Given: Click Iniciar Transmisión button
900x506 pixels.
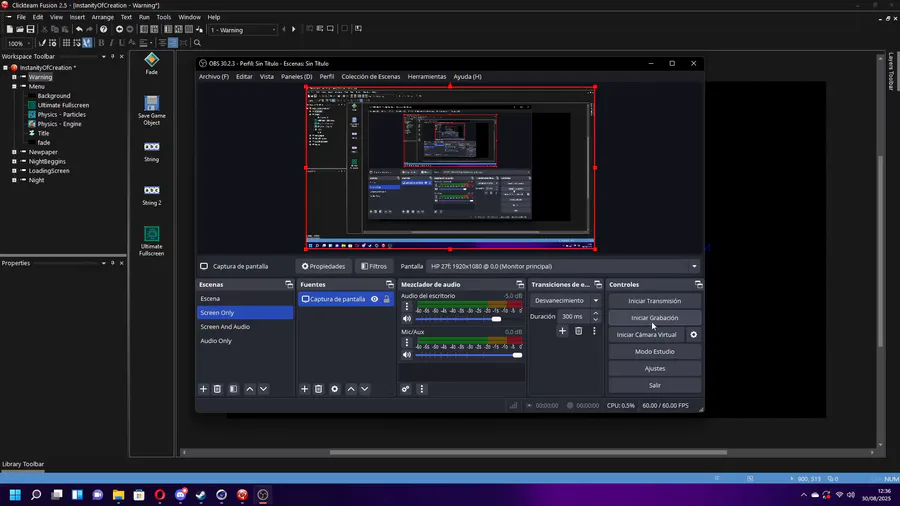Looking at the screenshot, I should point(654,301).
